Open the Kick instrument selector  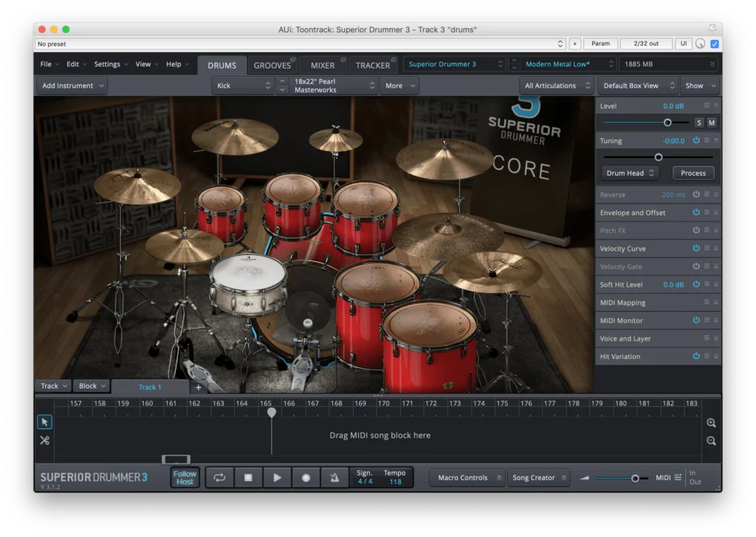click(243, 86)
